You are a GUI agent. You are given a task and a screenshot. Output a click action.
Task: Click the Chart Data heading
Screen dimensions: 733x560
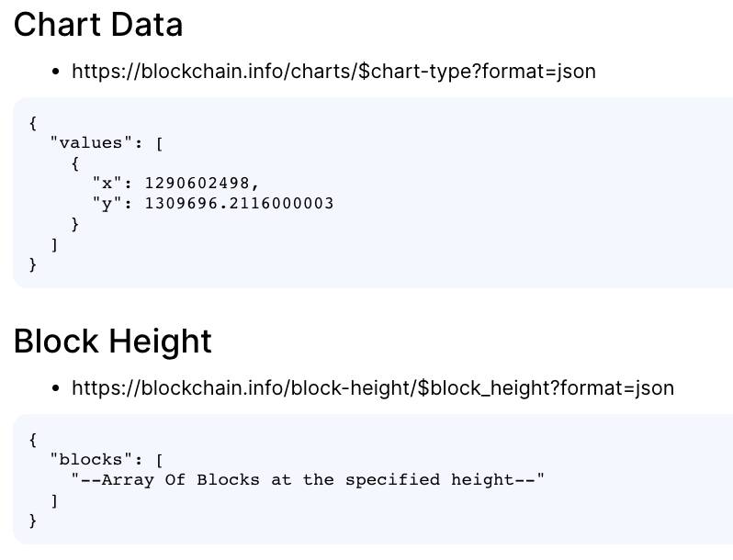click(x=98, y=25)
